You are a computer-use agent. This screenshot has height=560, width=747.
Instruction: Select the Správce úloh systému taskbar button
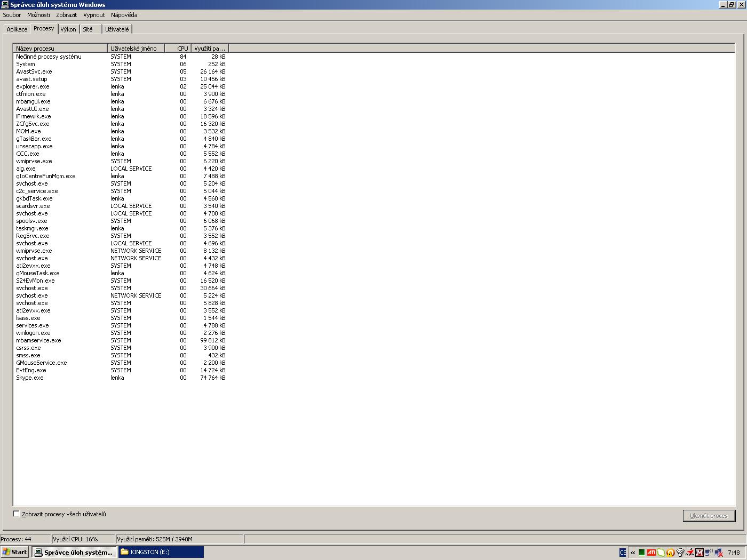[74, 553]
